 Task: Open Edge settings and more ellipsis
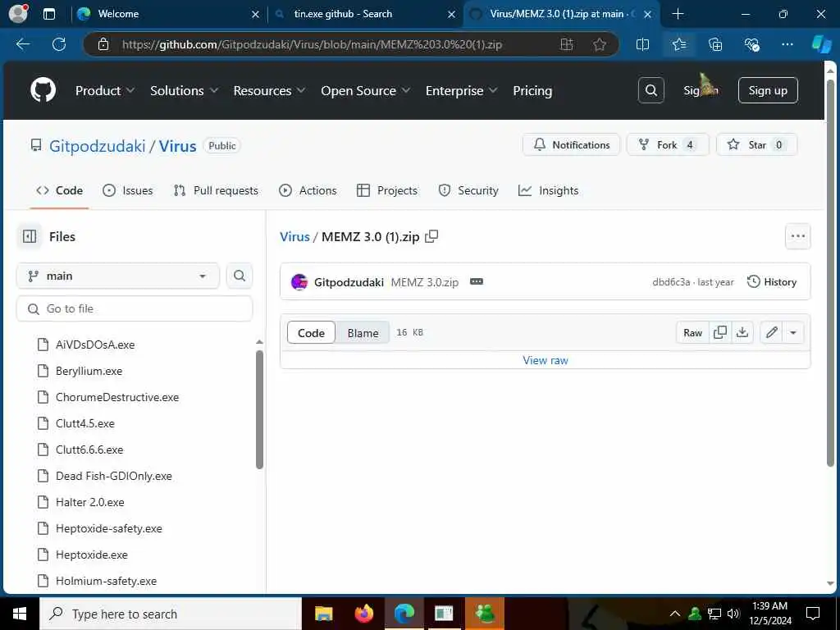[787, 44]
